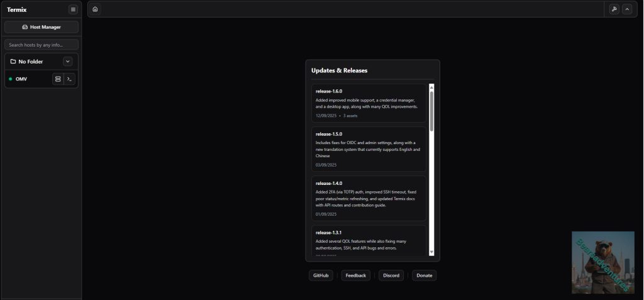The width and height of the screenshot is (644, 300).
Task: Click the releases list scrollbar down arrow
Action: click(431, 252)
